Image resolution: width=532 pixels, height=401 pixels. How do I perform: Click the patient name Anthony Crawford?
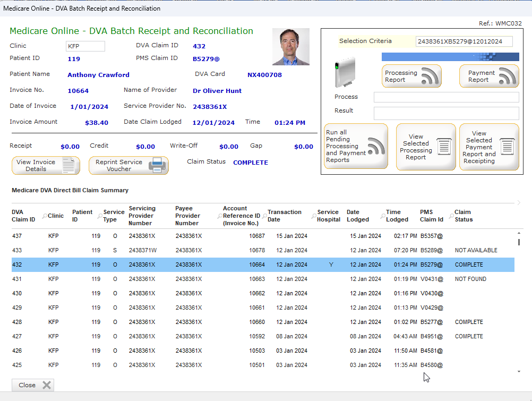pyautogui.click(x=98, y=75)
